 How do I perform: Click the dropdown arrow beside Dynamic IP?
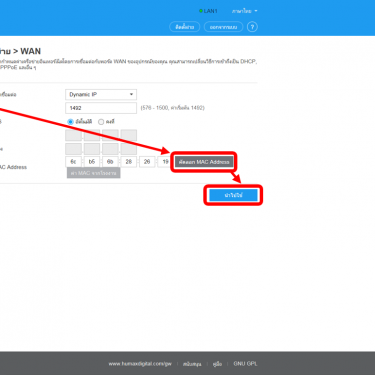point(131,94)
